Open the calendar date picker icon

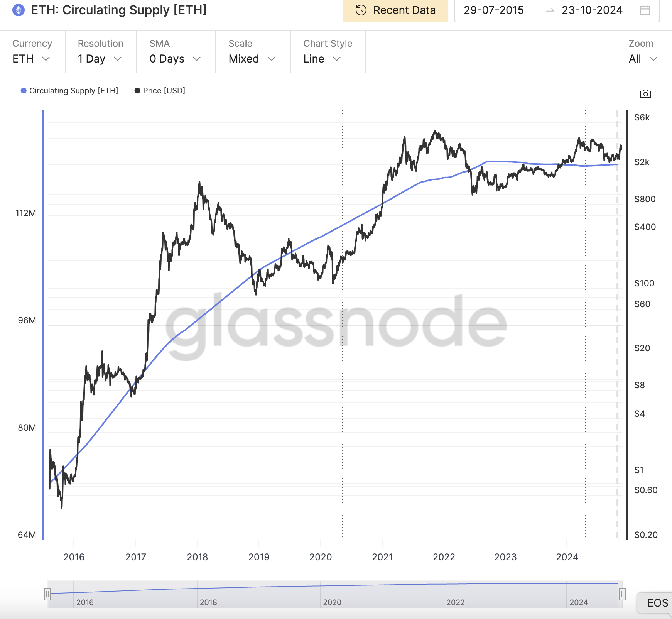[x=645, y=10]
